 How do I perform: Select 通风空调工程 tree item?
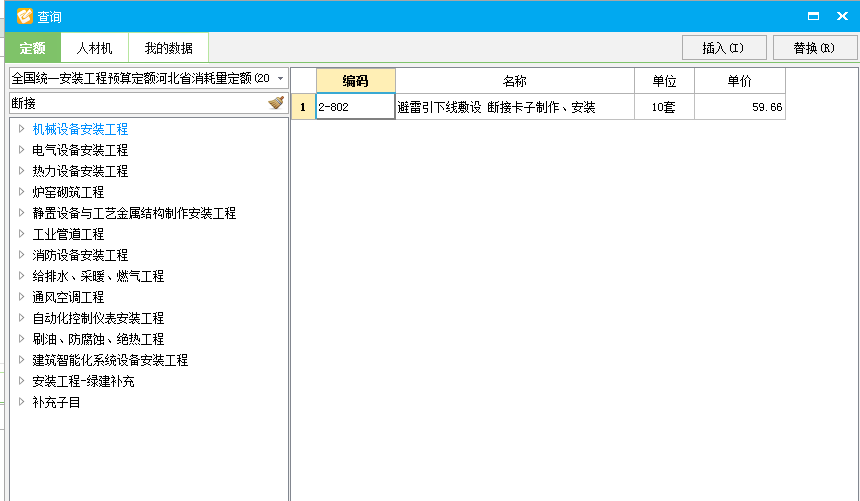(x=68, y=297)
